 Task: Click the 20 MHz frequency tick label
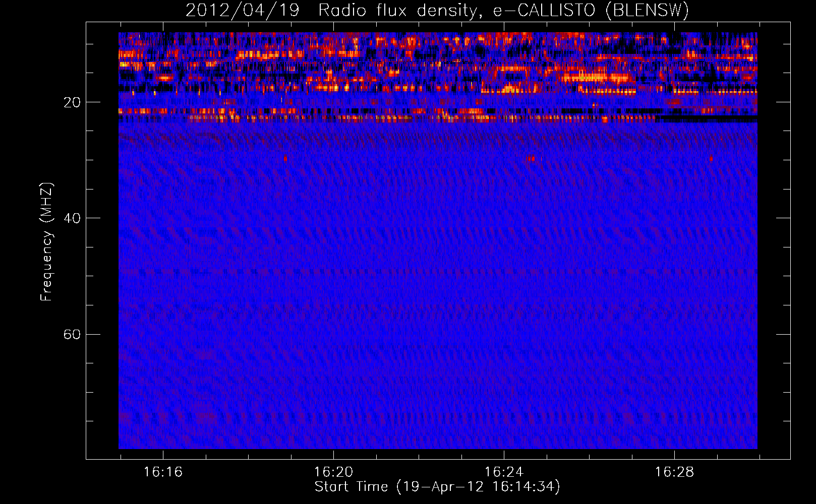[72, 102]
